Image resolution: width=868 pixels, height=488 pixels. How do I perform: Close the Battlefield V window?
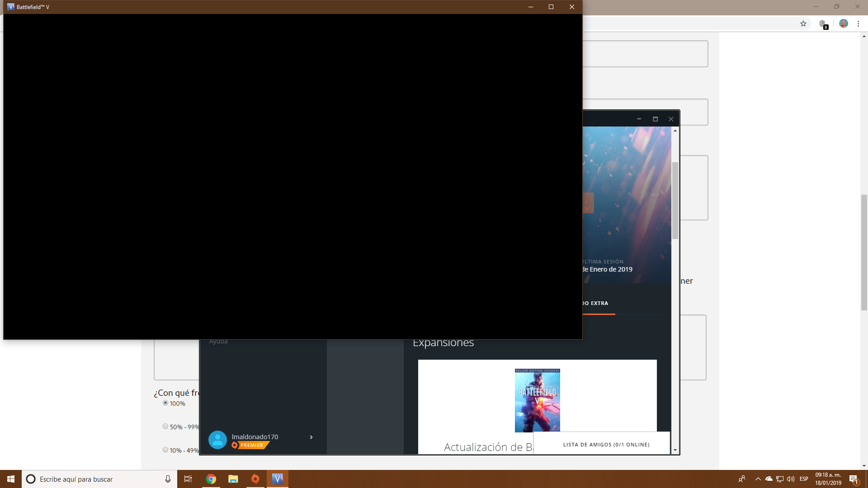[571, 7]
